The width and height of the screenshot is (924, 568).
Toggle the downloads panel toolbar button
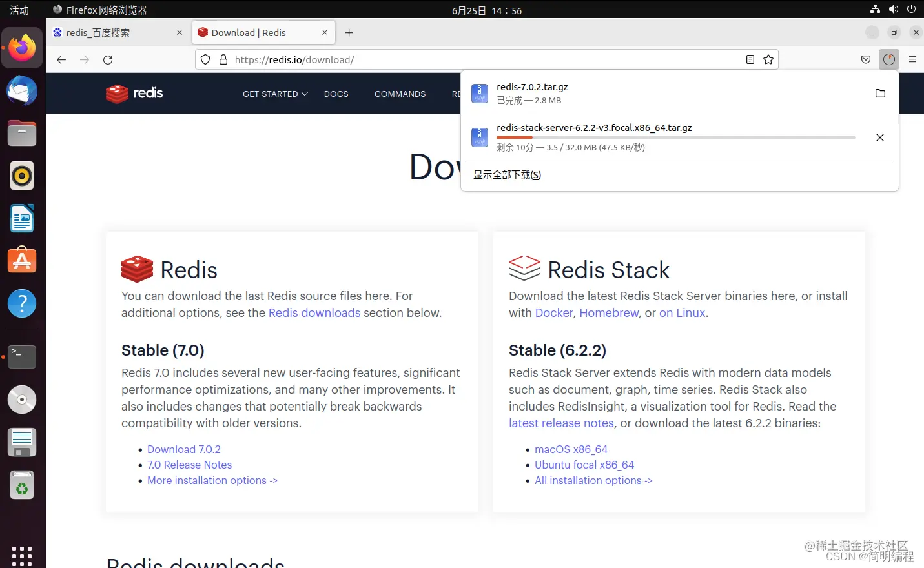(x=889, y=59)
